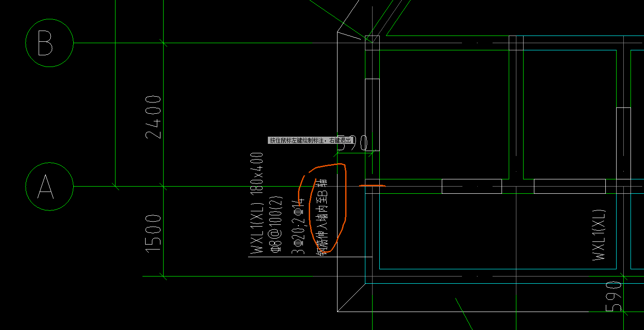644x330 pixels.
Task: Click the axis bubble labeled B
Action: (x=49, y=43)
